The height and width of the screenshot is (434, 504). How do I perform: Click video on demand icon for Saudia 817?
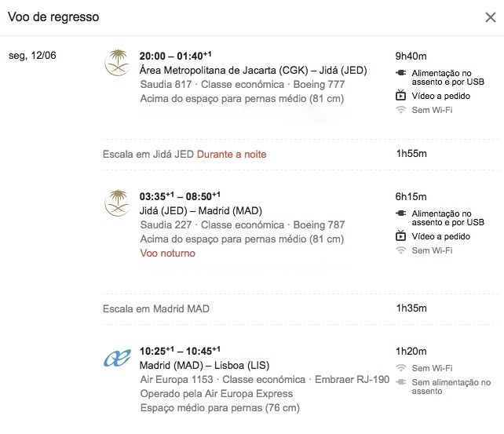[x=400, y=96]
